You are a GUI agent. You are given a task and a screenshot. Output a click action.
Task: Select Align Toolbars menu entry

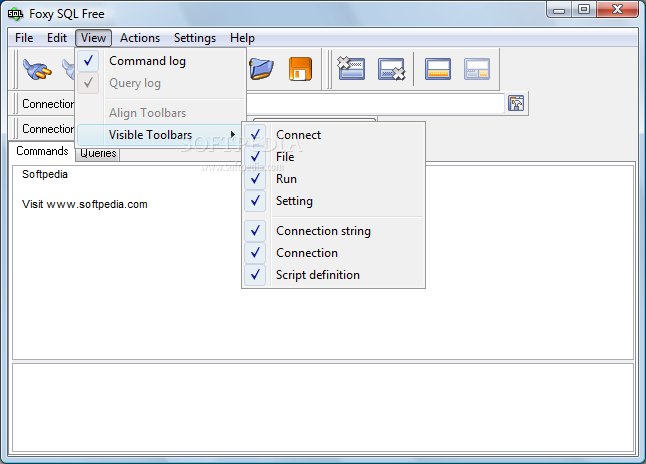160,113
